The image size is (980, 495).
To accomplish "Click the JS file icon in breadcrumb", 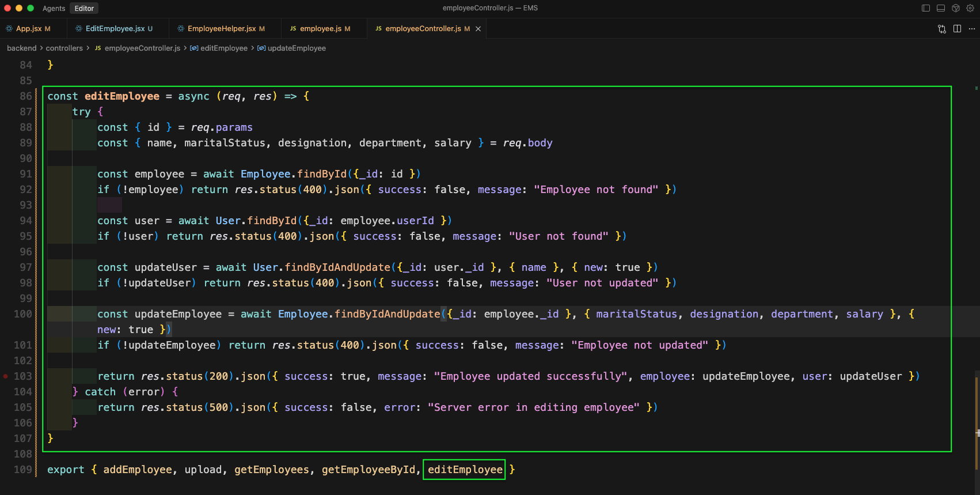I will [x=98, y=48].
